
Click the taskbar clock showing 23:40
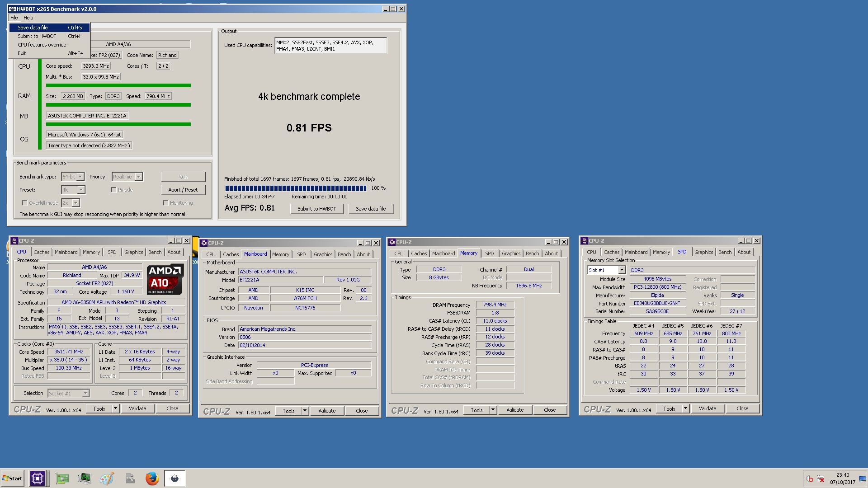[x=842, y=475]
